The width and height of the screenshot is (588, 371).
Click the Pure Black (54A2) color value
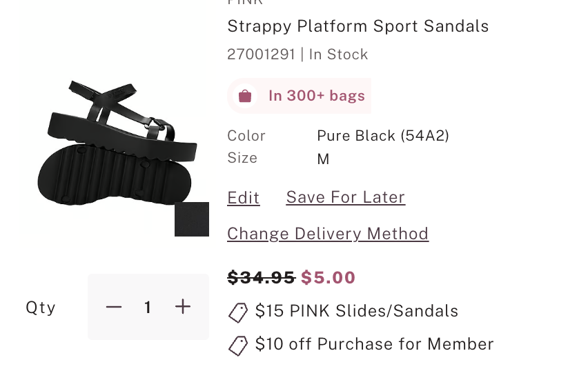383,136
